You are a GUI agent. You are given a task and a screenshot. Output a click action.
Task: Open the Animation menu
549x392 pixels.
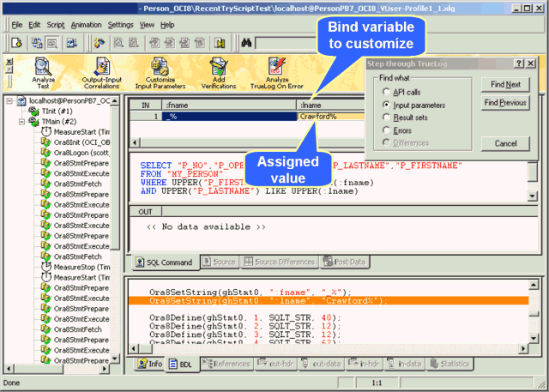(x=86, y=25)
